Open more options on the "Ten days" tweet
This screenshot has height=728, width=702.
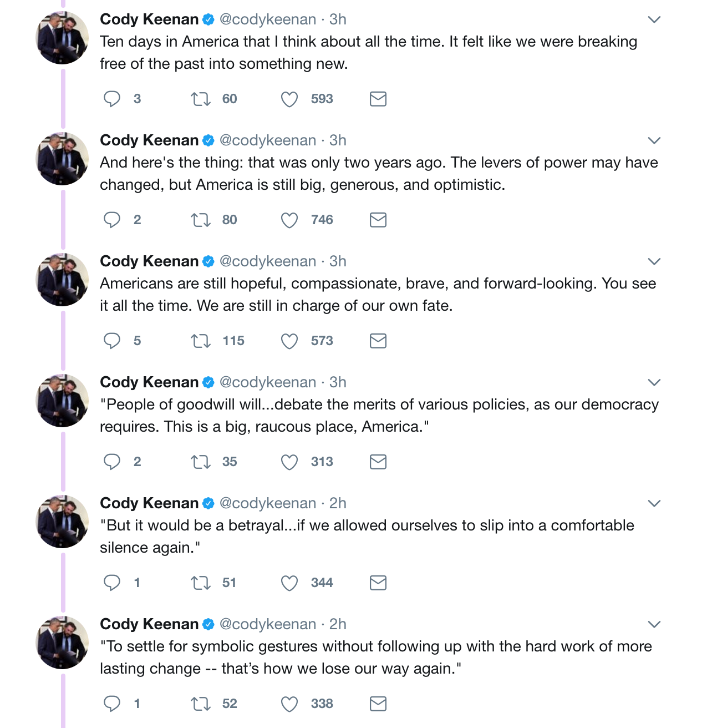click(x=654, y=20)
